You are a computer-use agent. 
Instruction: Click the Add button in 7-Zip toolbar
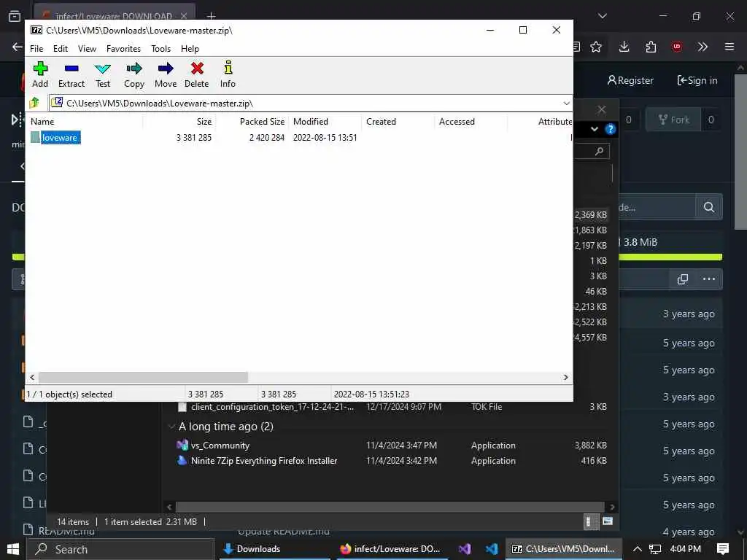click(40, 75)
